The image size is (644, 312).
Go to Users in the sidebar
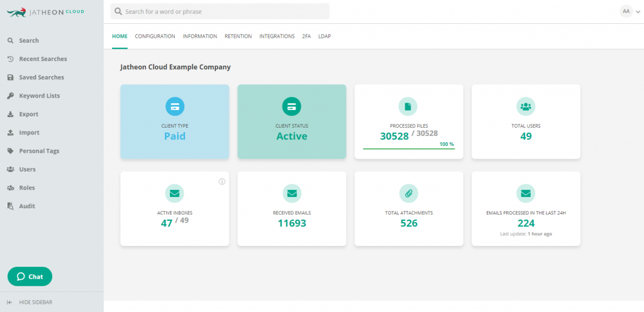click(x=28, y=169)
